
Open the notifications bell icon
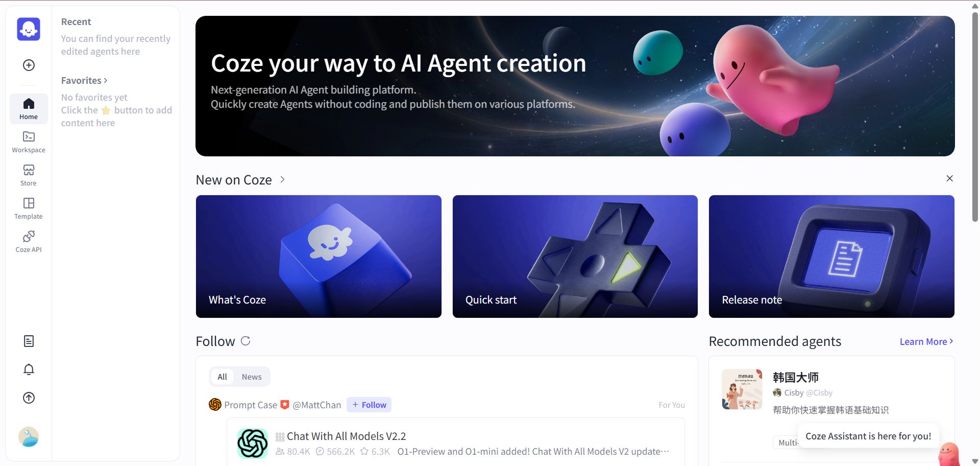29,369
